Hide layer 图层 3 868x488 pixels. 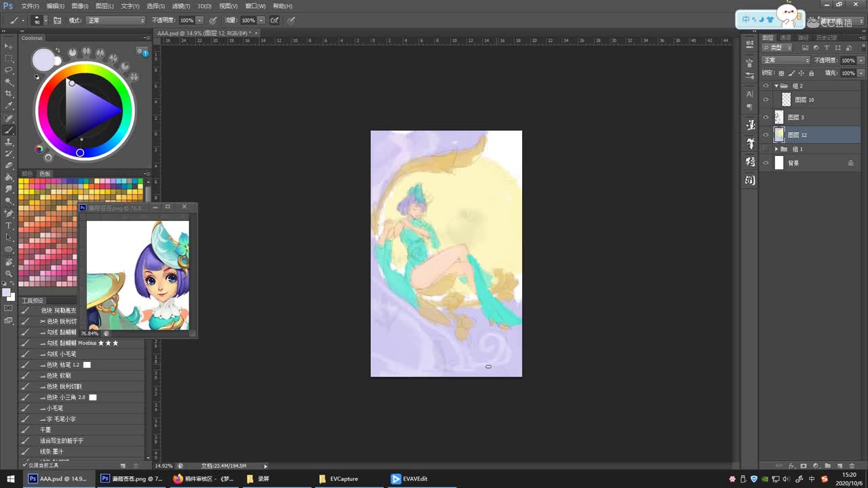[x=766, y=117]
